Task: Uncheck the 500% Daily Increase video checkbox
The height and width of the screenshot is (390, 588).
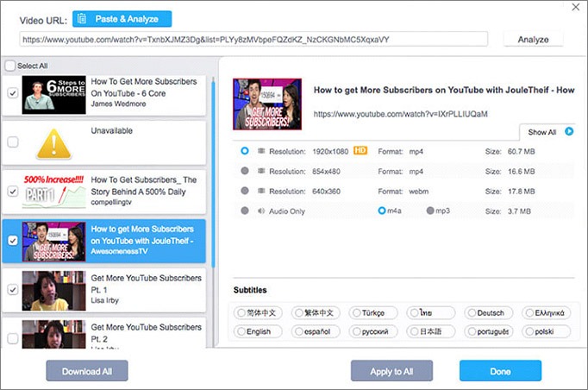Action: [13, 192]
